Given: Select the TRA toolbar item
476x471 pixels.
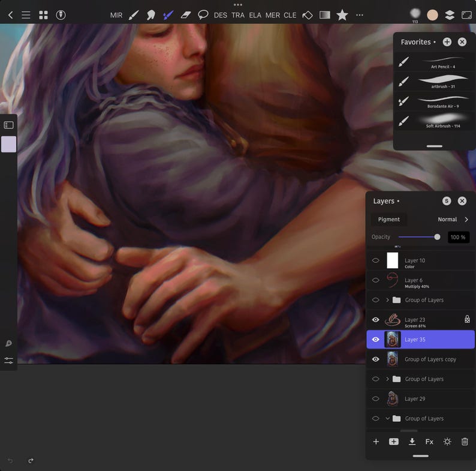Looking at the screenshot, I should click(237, 15).
